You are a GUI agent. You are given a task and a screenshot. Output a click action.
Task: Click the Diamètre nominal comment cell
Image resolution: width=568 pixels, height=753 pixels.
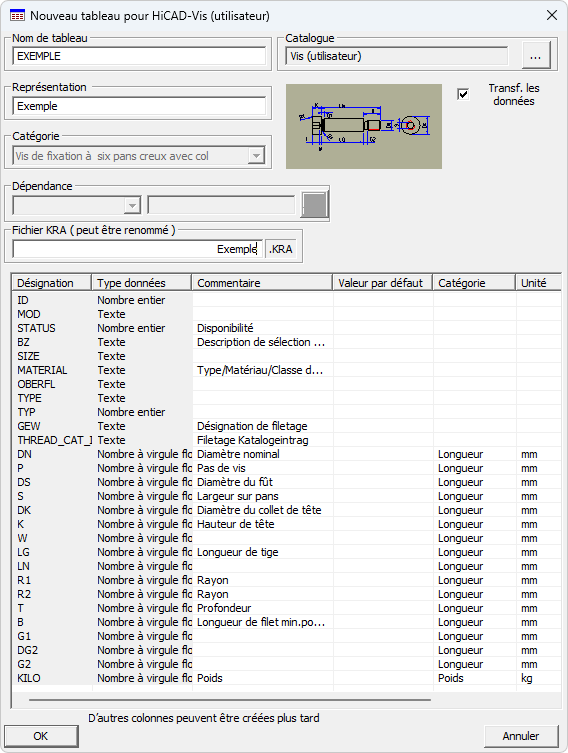coord(263,454)
